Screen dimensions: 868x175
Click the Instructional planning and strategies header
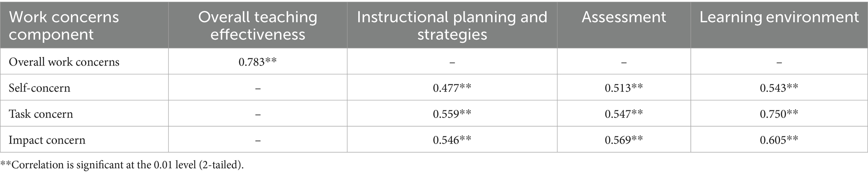452,25
